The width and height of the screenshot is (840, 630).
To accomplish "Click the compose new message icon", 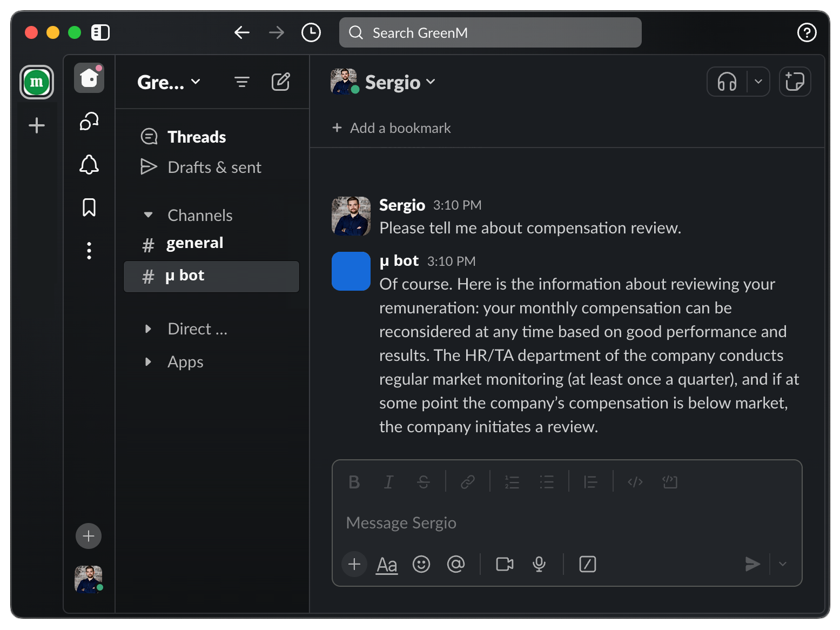I will click(280, 82).
